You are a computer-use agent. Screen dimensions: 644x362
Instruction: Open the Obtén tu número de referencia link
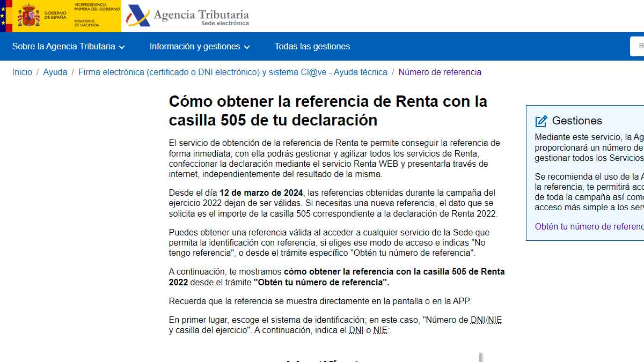tap(589, 226)
